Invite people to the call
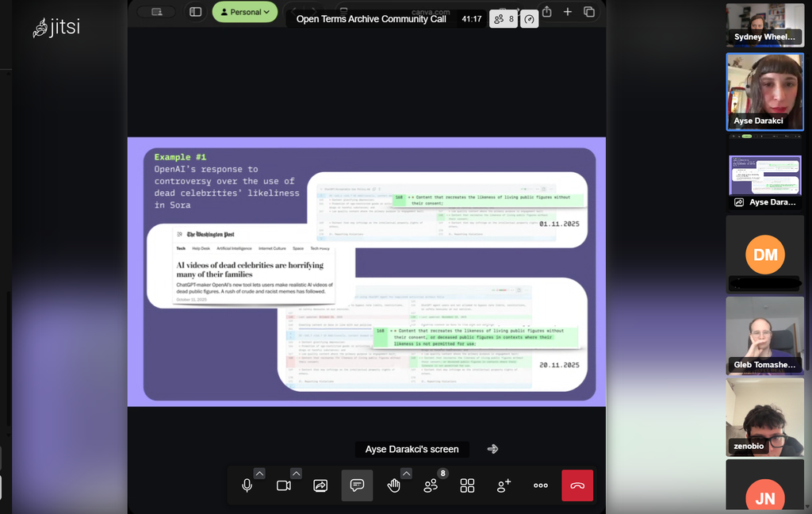Screen dimensions: 812x514 click(x=504, y=485)
